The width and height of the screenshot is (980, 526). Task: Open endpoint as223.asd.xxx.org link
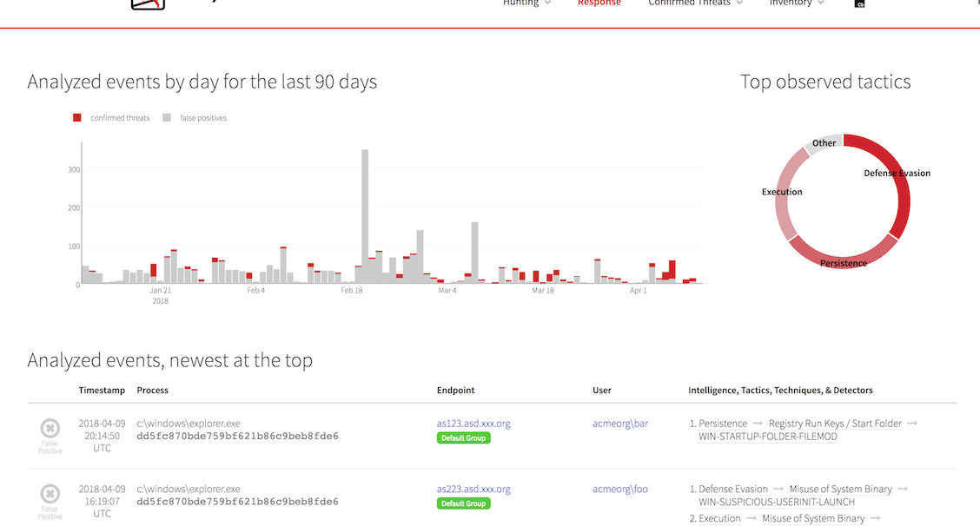[x=473, y=489]
